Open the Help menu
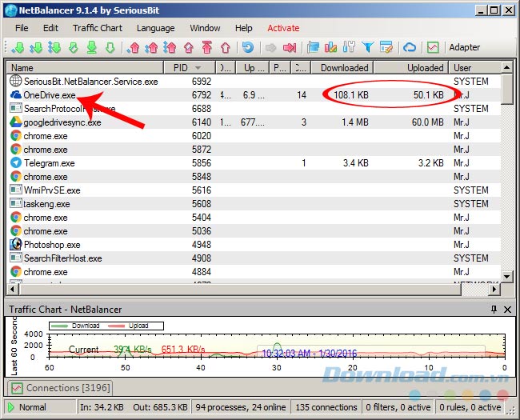This screenshot has height=420, width=520. pos(244,28)
